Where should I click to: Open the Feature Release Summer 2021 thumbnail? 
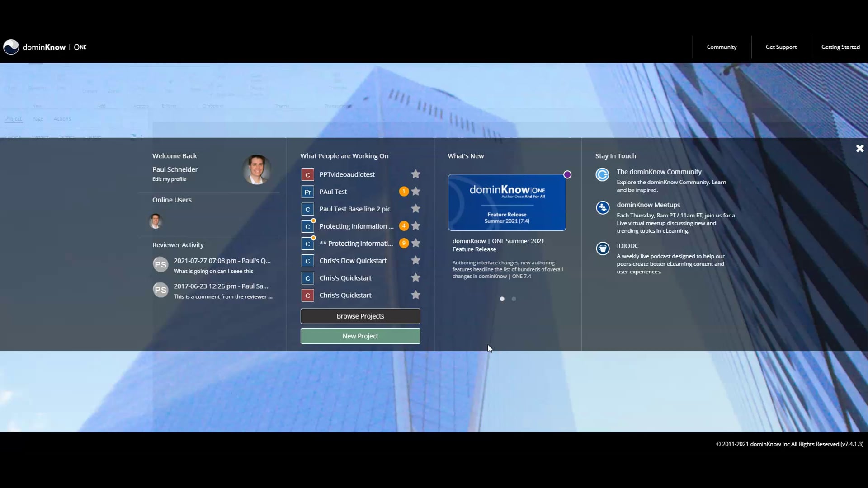pyautogui.click(x=507, y=202)
